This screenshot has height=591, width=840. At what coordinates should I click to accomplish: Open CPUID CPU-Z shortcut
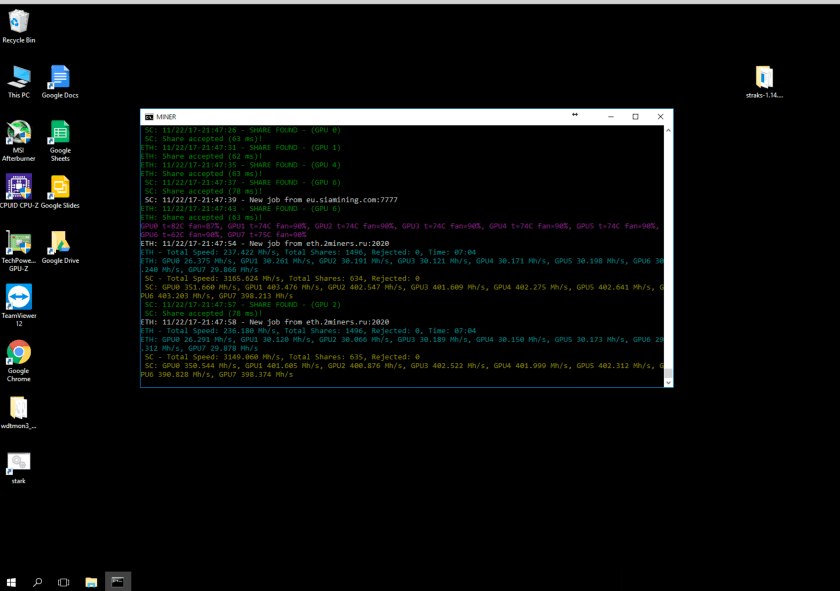point(18,187)
